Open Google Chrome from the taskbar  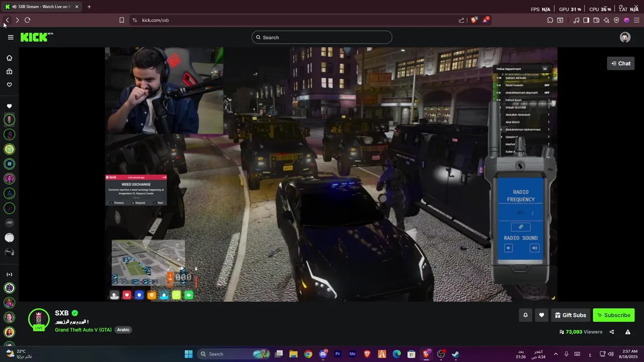click(308, 354)
